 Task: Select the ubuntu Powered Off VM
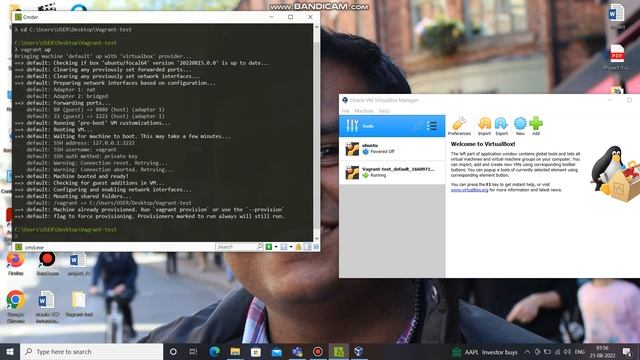(x=392, y=149)
